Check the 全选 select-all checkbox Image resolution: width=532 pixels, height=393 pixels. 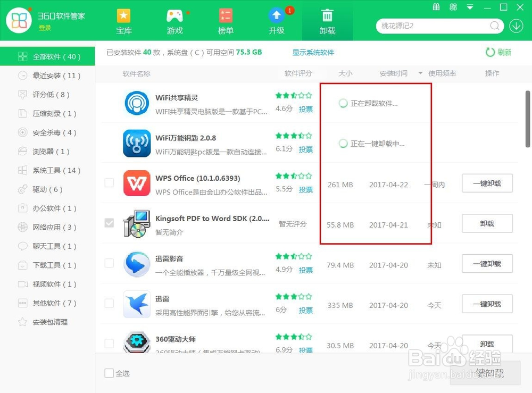[109, 373]
